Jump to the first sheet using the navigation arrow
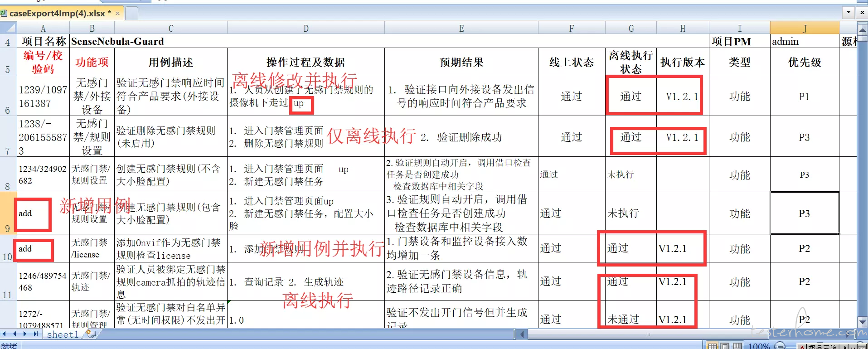This screenshot has width=868, height=349. click(4, 334)
